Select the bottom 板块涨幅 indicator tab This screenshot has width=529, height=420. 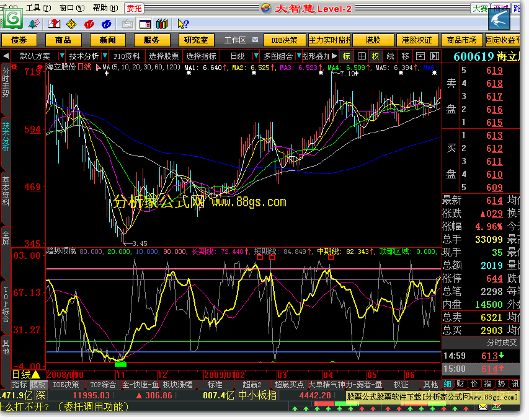click(x=178, y=385)
